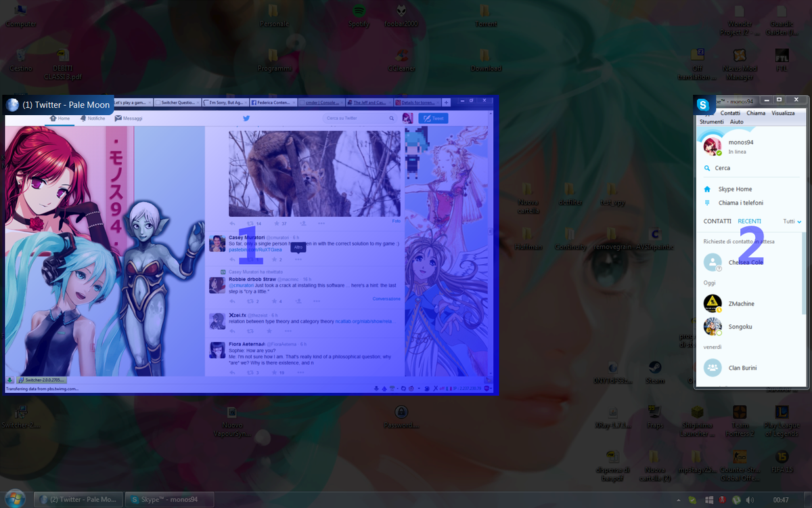Click the Cestino recycle bin icon
The width and height of the screenshot is (812, 508).
click(x=21, y=61)
